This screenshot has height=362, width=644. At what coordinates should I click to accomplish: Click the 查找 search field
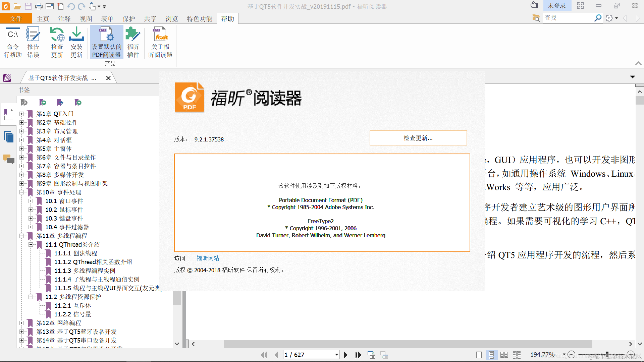pyautogui.click(x=568, y=18)
